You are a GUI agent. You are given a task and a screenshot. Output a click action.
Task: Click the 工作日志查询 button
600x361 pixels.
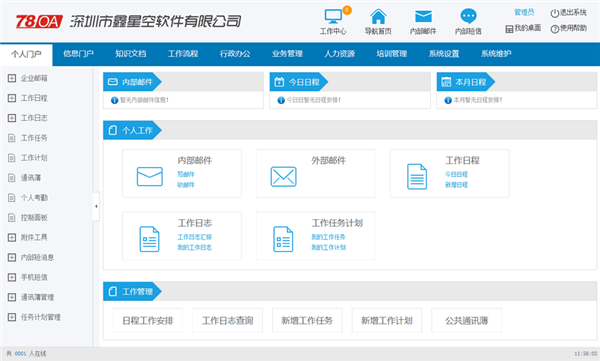[227, 320]
